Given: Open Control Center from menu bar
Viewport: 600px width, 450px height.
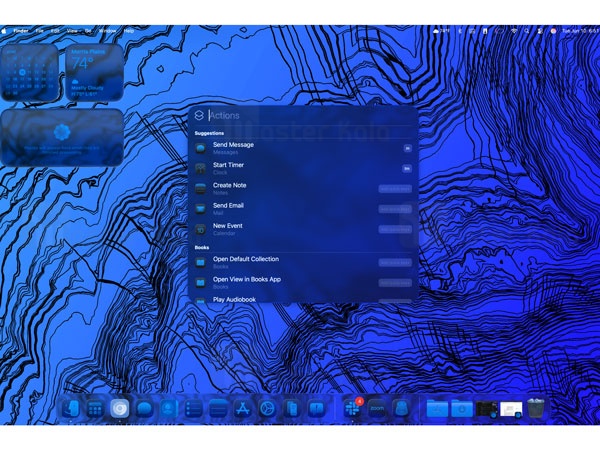Looking at the screenshot, I should [x=540, y=31].
